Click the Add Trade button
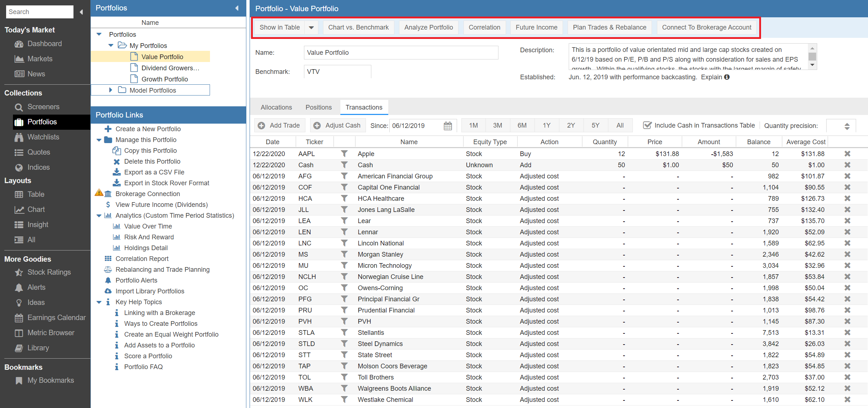This screenshot has height=408, width=868. 279,125
